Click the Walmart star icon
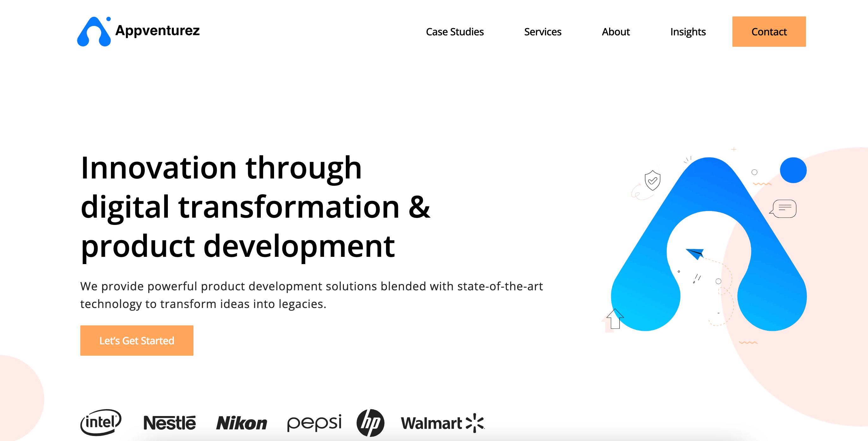This screenshot has width=868, height=441. click(x=481, y=421)
